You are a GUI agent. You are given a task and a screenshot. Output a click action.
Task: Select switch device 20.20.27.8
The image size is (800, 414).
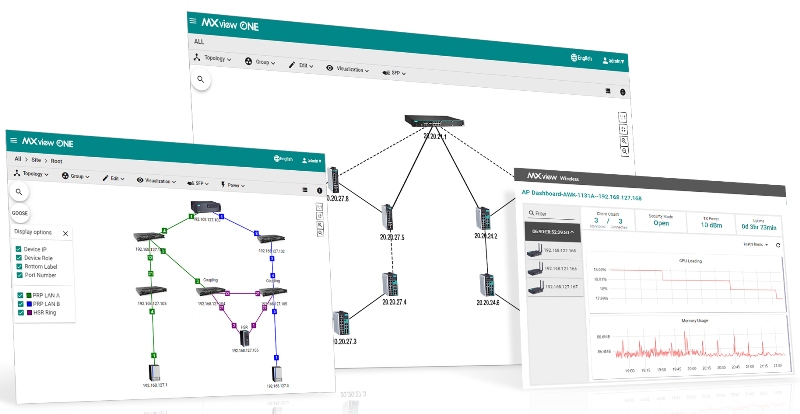tap(334, 180)
